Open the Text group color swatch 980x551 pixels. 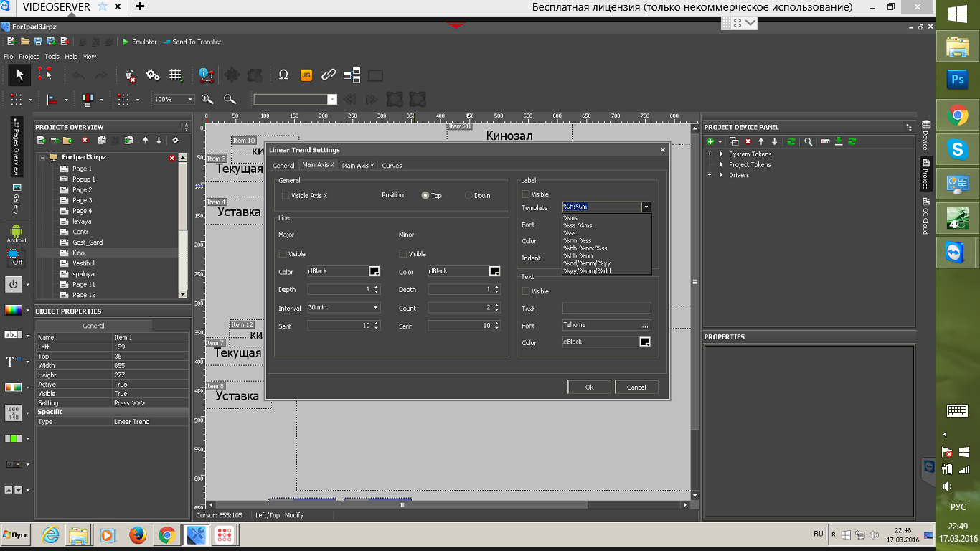645,342
